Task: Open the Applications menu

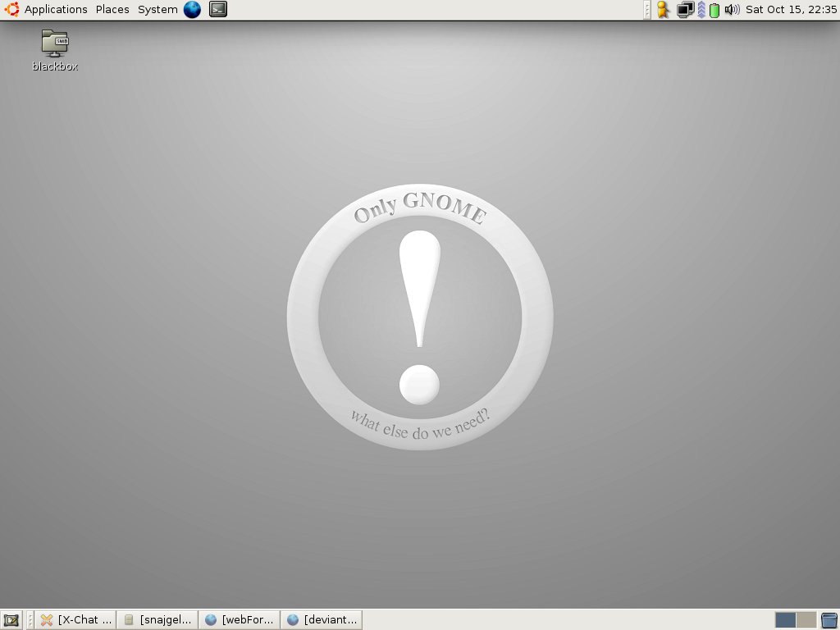Action: [56, 10]
